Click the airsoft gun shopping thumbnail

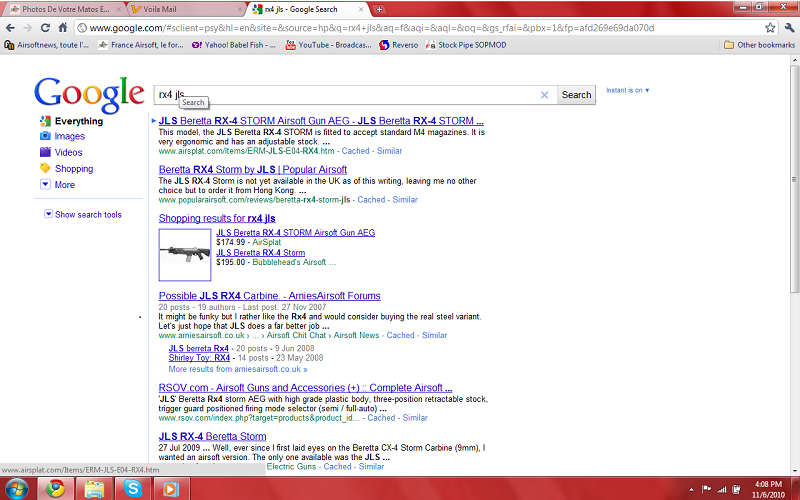[185, 255]
